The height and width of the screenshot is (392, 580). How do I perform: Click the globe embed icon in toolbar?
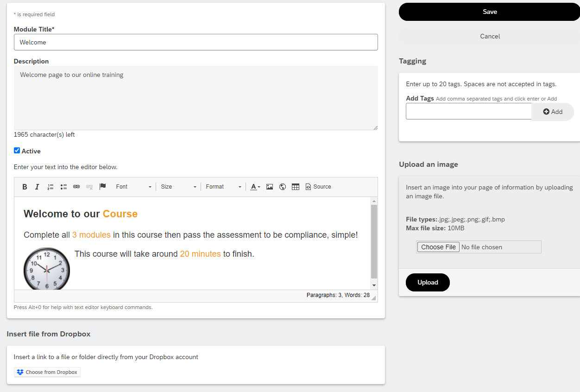tap(283, 187)
